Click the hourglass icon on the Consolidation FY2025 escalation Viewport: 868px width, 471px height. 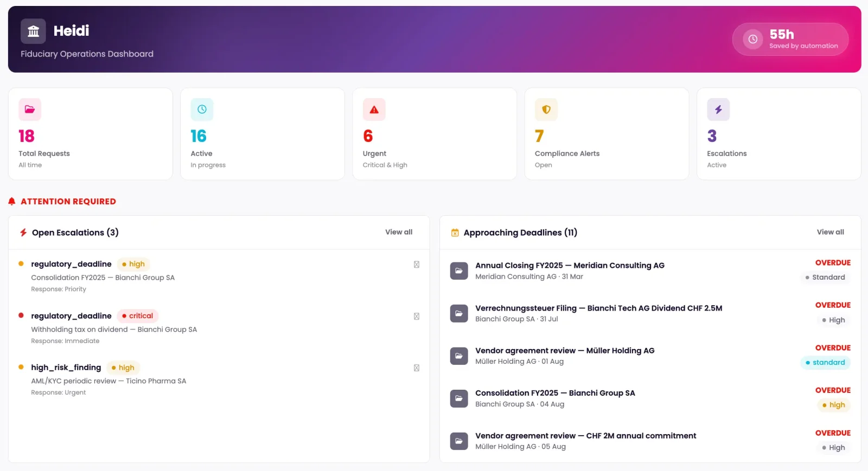(x=417, y=264)
